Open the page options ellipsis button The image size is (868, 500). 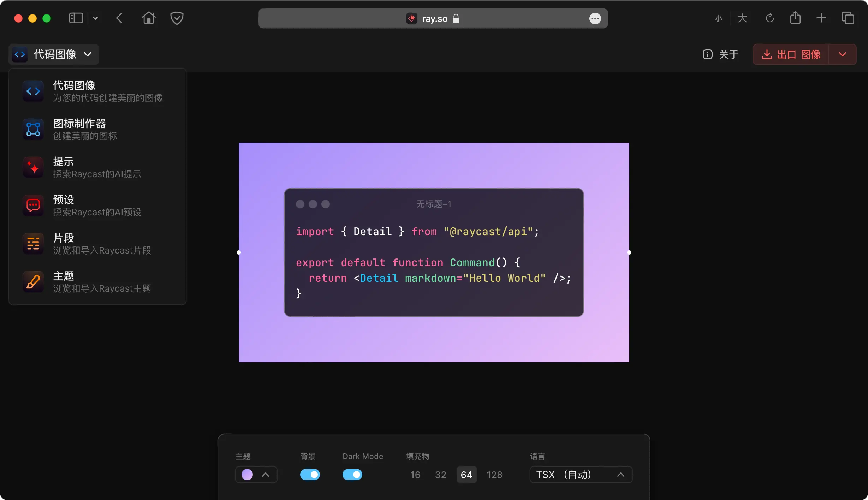tap(595, 18)
